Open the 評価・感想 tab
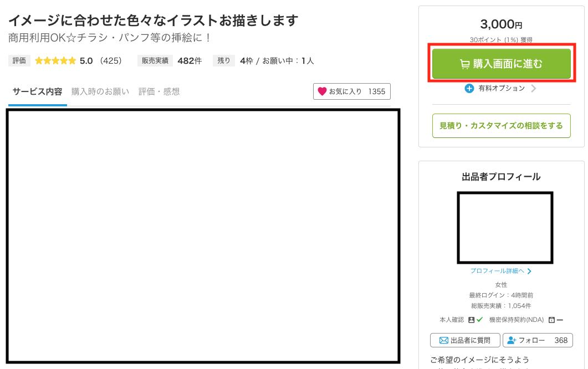This screenshot has width=588, height=369. [159, 91]
